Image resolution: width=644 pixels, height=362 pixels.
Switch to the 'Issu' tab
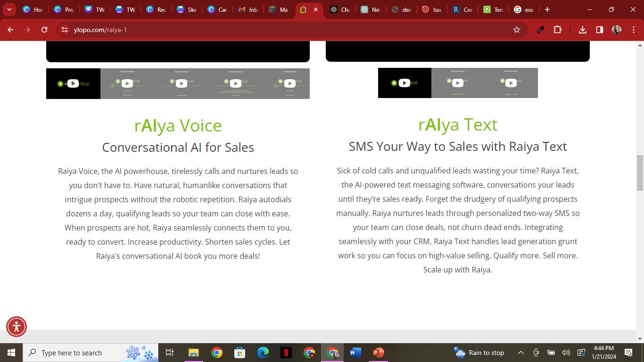tap(432, 9)
